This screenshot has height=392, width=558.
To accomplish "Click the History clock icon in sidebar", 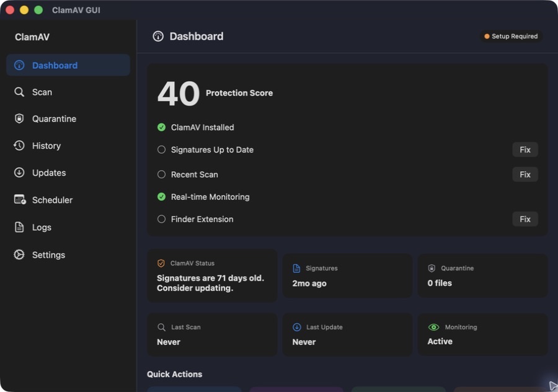I will pos(19,146).
